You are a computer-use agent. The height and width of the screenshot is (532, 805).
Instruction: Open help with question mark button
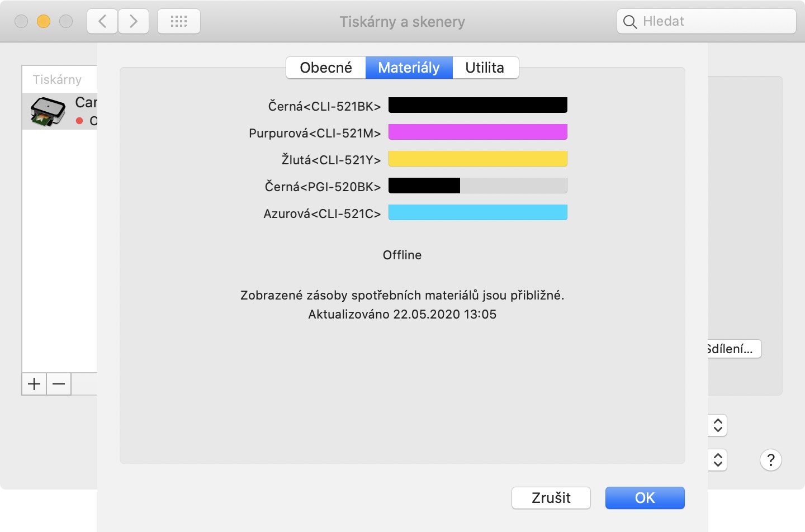pos(770,460)
